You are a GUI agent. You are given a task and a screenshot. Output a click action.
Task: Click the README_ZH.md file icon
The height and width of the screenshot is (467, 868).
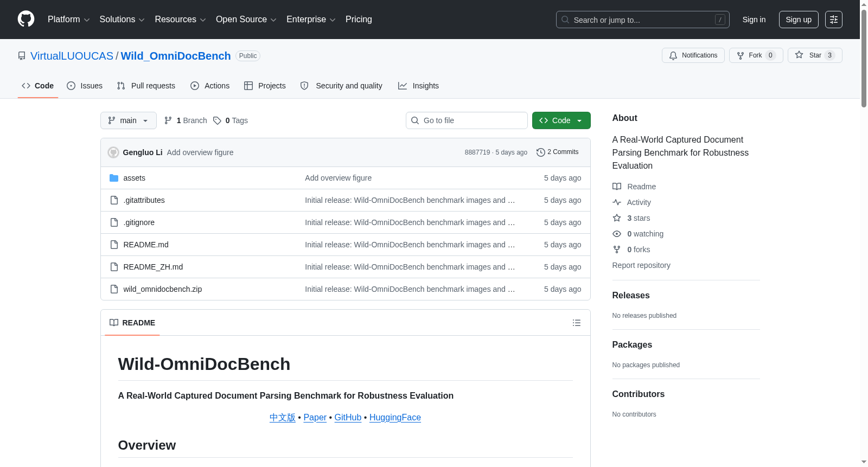(x=114, y=267)
